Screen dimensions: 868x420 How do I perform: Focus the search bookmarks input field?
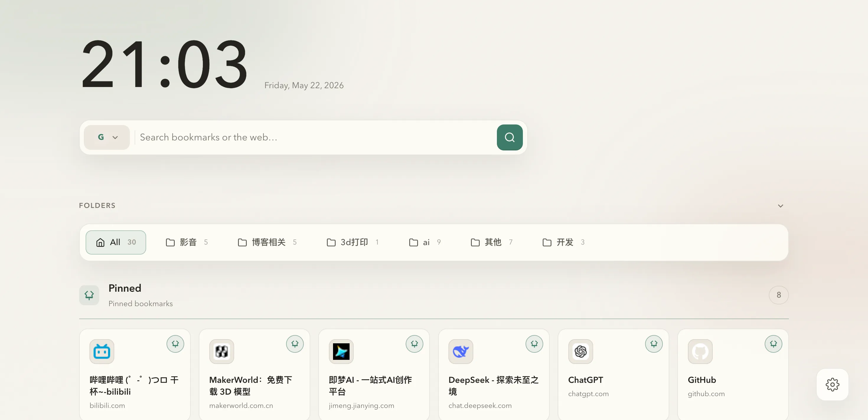pos(315,137)
